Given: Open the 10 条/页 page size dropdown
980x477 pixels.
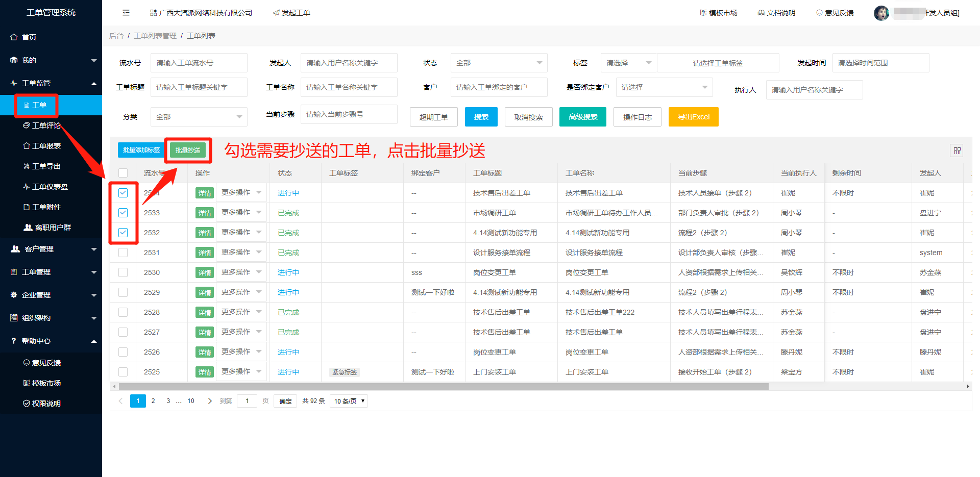Looking at the screenshot, I should point(349,401).
